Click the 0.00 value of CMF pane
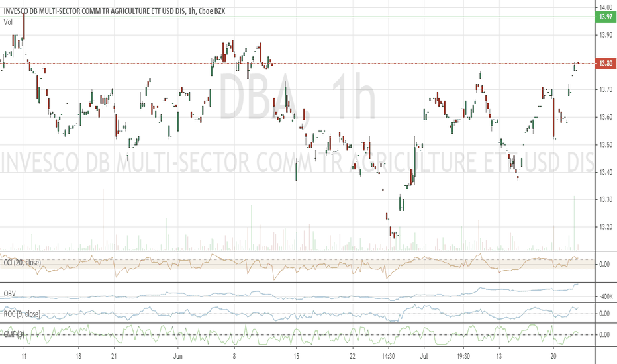The width and height of the screenshot is (617, 364). pos(604,335)
